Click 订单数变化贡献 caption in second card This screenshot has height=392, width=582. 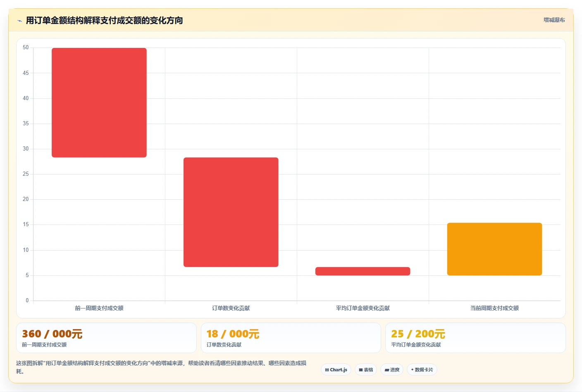point(224,345)
